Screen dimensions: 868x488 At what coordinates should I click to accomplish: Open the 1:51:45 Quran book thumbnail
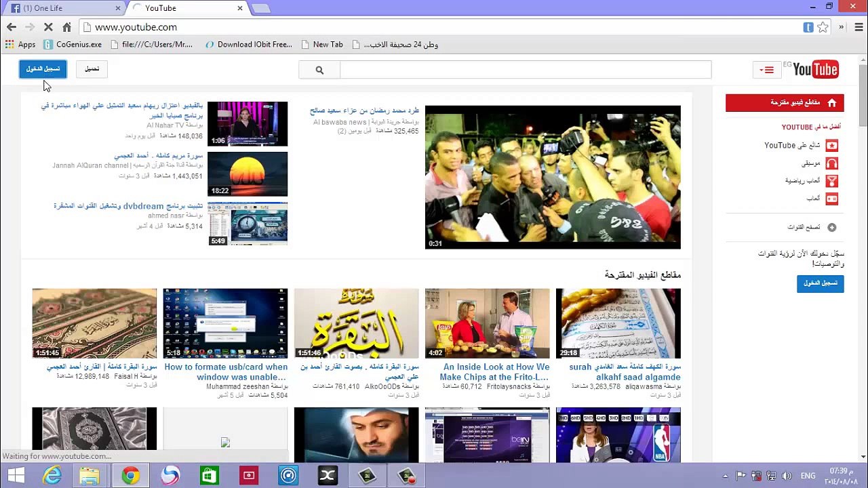point(94,323)
